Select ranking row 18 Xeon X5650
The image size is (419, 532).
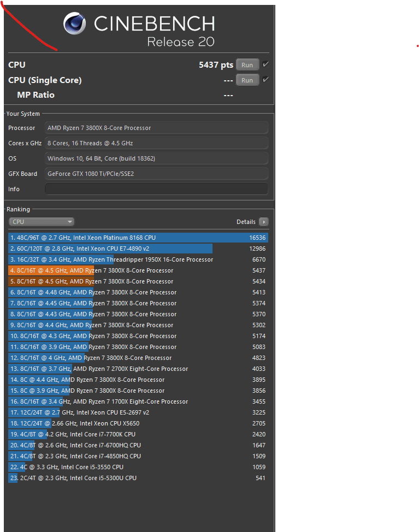point(138,423)
